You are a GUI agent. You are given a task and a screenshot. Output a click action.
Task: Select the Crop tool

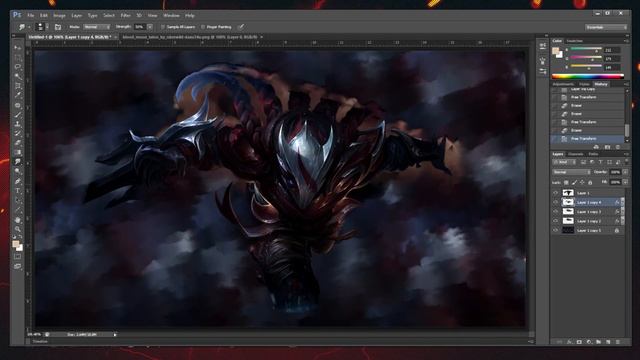click(x=18, y=86)
